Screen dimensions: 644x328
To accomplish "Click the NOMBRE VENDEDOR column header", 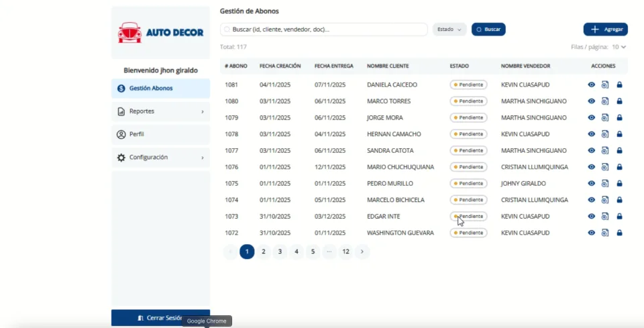I will coord(525,66).
